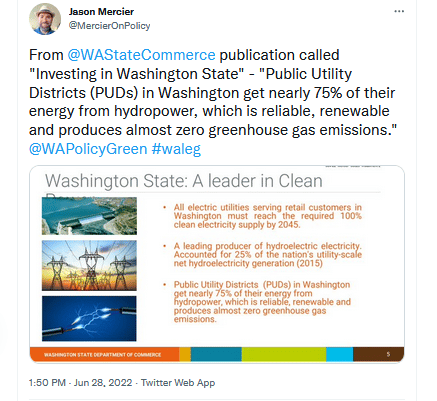Open the attached Washington State slide image
This screenshot has height=401, width=437.
click(217, 264)
